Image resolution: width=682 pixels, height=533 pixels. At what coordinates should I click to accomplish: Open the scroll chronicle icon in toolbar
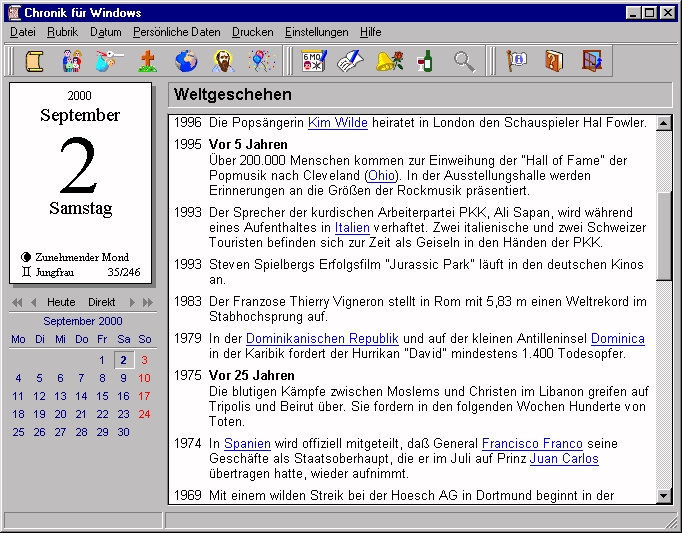coord(34,61)
